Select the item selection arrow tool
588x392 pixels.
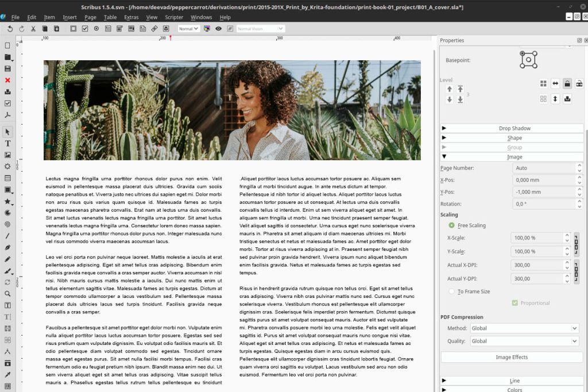pos(7,131)
